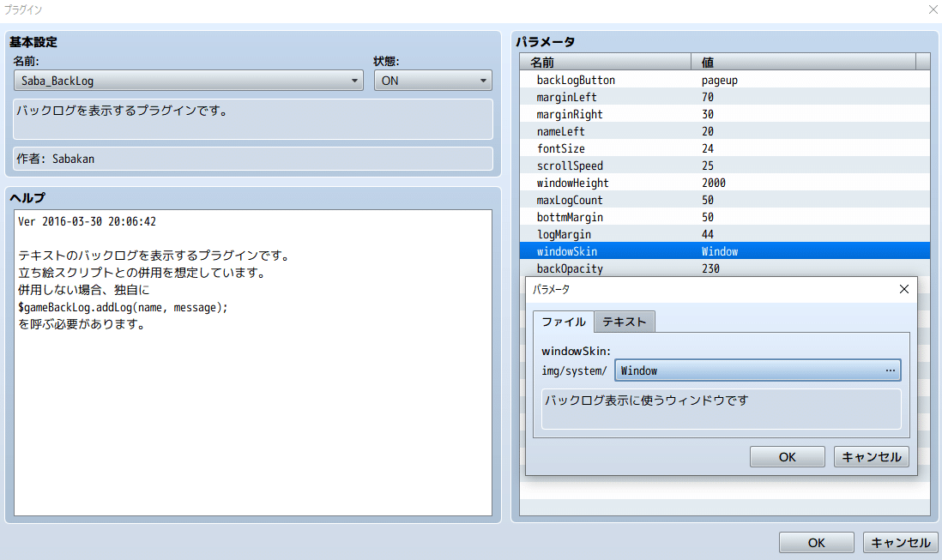This screenshot has width=942, height=560.
Task: Click the $gameBackLog.addLog line in help
Action: click(x=124, y=307)
